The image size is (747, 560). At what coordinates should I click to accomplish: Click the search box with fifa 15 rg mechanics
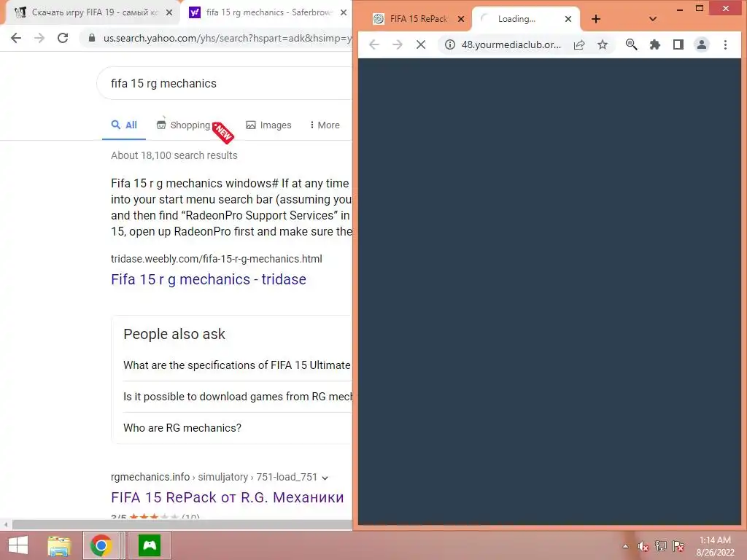tap(224, 83)
